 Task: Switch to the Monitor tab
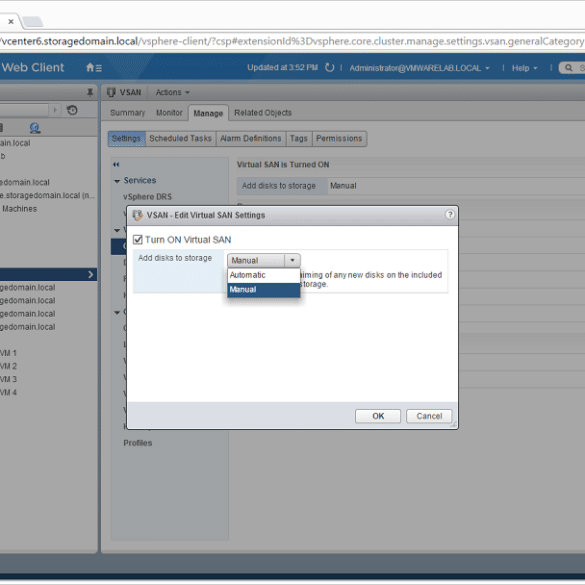click(169, 113)
